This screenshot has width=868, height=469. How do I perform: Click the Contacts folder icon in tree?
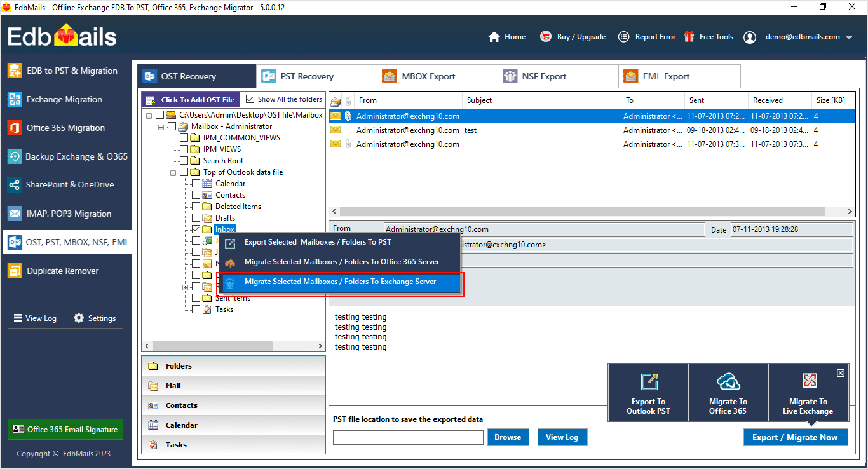207,195
